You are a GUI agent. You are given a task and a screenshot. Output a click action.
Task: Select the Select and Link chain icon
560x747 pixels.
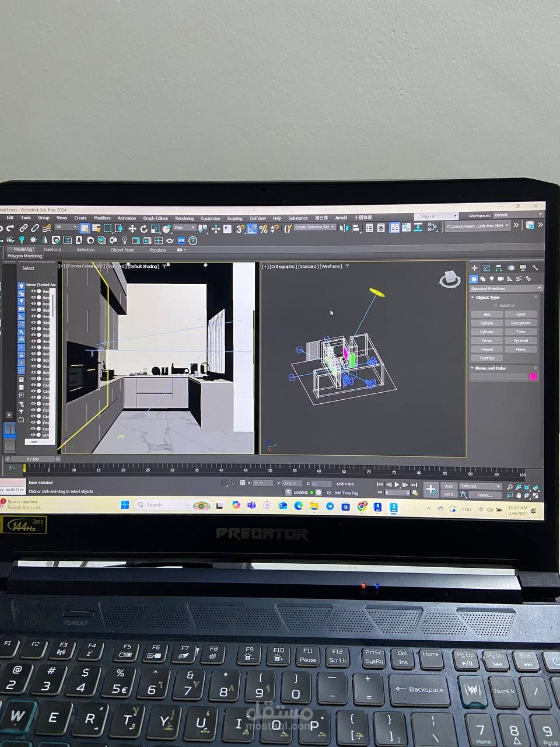coord(23,228)
